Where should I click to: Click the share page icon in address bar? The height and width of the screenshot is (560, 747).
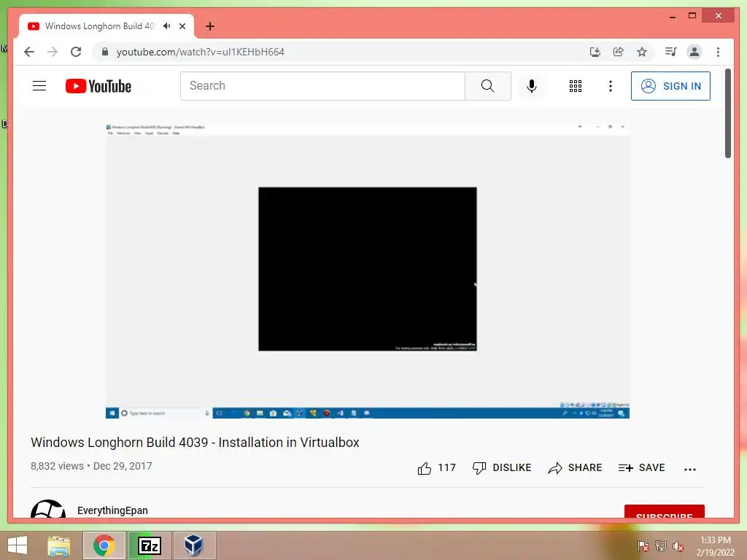[619, 52]
